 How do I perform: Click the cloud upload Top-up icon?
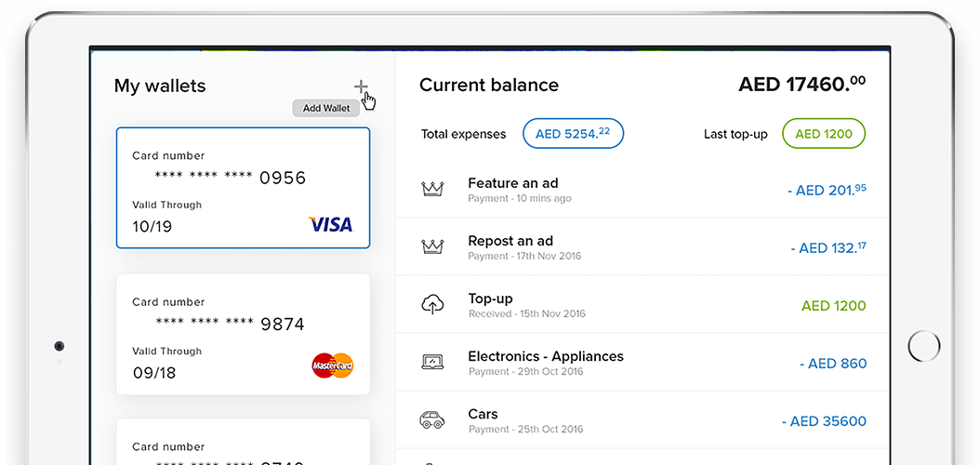click(x=432, y=305)
